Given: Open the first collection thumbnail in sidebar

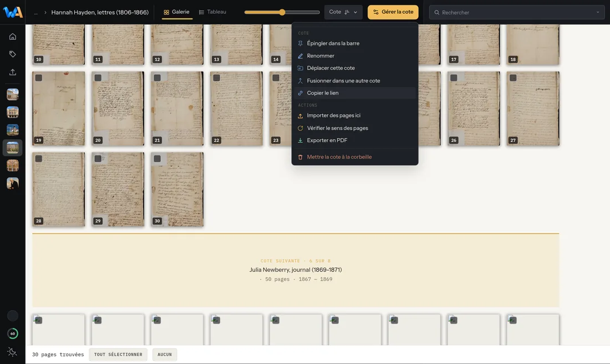Looking at the screenshot, I should click(x=12, y=94).
